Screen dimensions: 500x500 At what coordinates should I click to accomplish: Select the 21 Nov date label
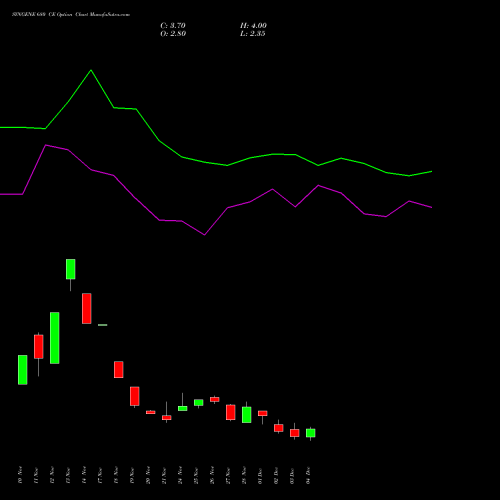[164, 475]
